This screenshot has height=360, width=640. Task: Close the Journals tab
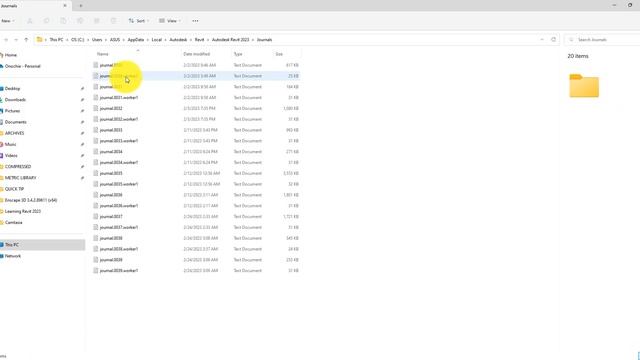(65, 6)
